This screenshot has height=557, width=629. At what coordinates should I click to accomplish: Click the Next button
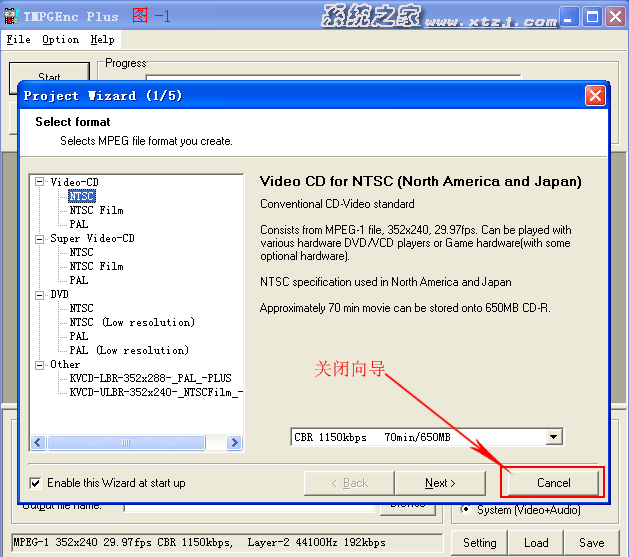(x=440, y=483)
